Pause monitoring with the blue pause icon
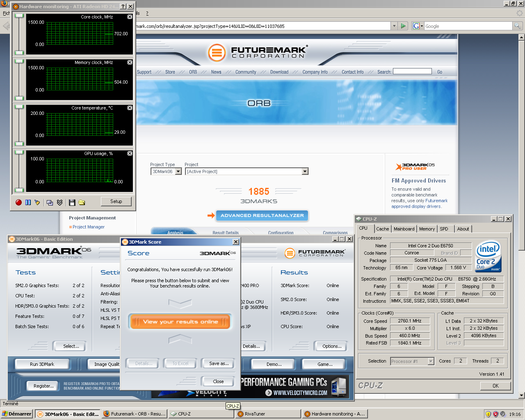Viewport: 525px width, 420px height. (x=28, y=202)
